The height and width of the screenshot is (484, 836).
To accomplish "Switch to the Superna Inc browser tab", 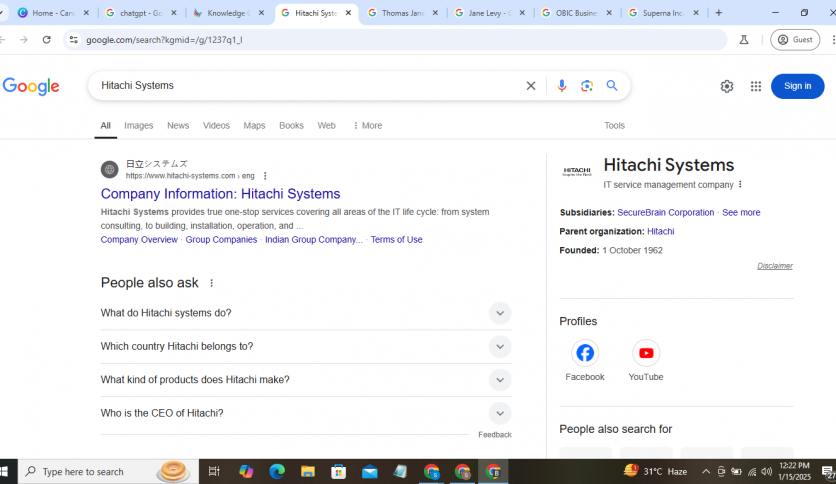I will click(x=663, y=13).
